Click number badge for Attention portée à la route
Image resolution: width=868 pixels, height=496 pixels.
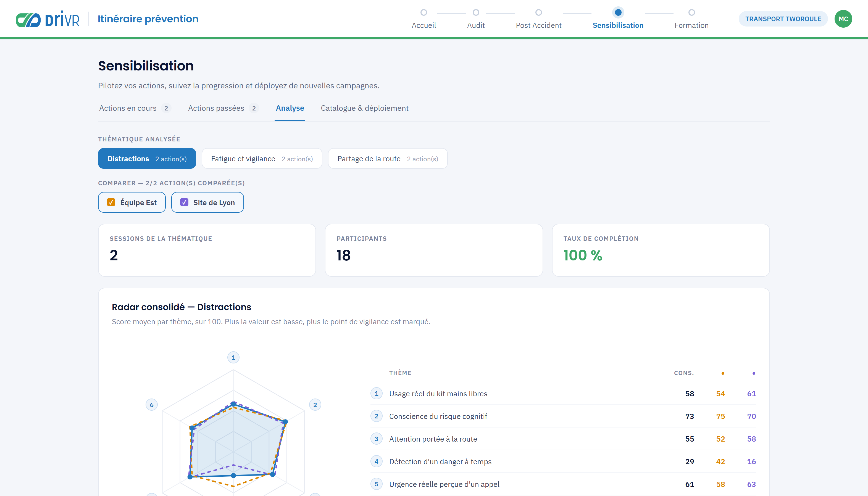pos(377,439)
